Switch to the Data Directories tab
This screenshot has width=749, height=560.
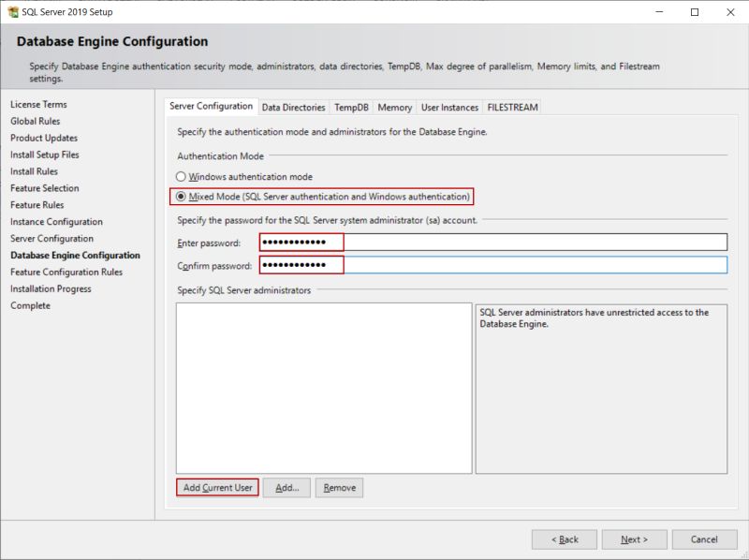pyautogui.click(x=295, y=107)
